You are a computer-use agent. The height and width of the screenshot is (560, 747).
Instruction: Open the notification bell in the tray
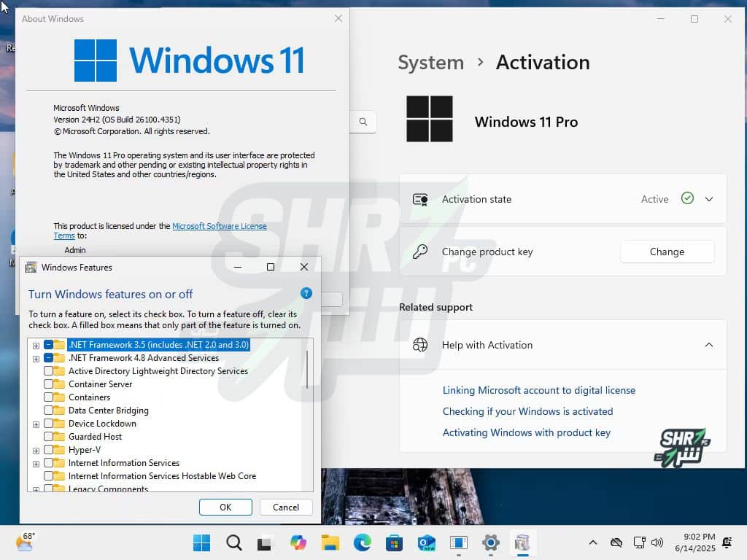coord(727,542)
